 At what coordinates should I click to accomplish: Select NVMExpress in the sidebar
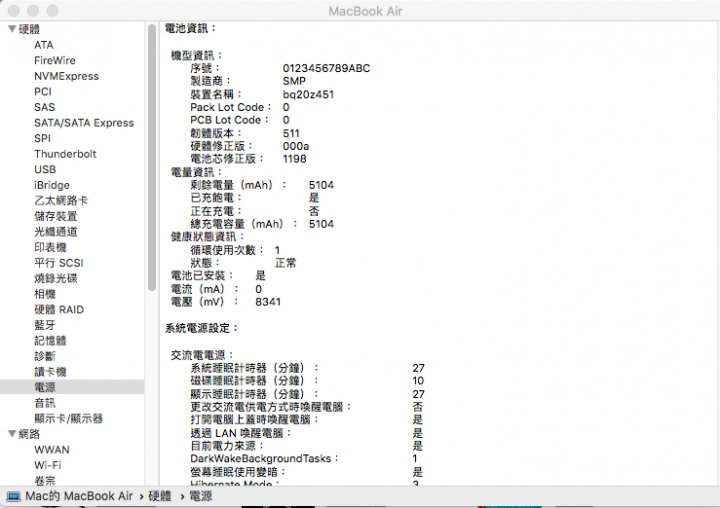click(x=67, y=76)
